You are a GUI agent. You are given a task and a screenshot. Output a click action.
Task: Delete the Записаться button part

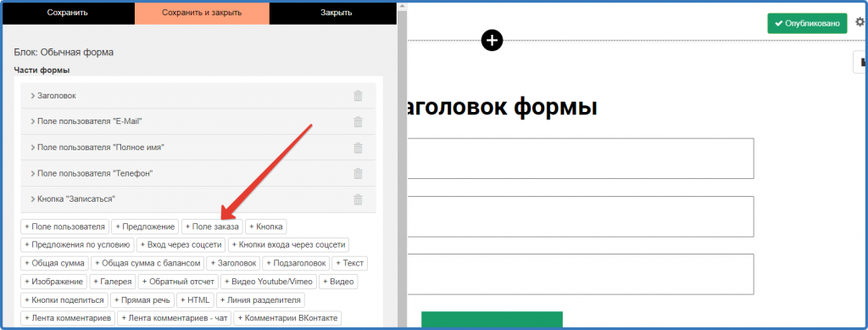(x=359, y=199)
